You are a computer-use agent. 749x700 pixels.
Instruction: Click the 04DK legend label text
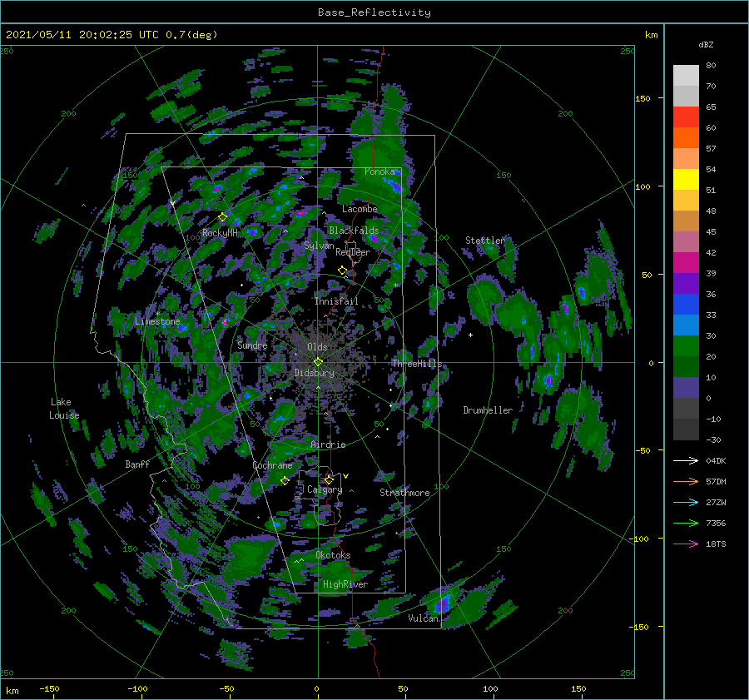click(716, 460)
